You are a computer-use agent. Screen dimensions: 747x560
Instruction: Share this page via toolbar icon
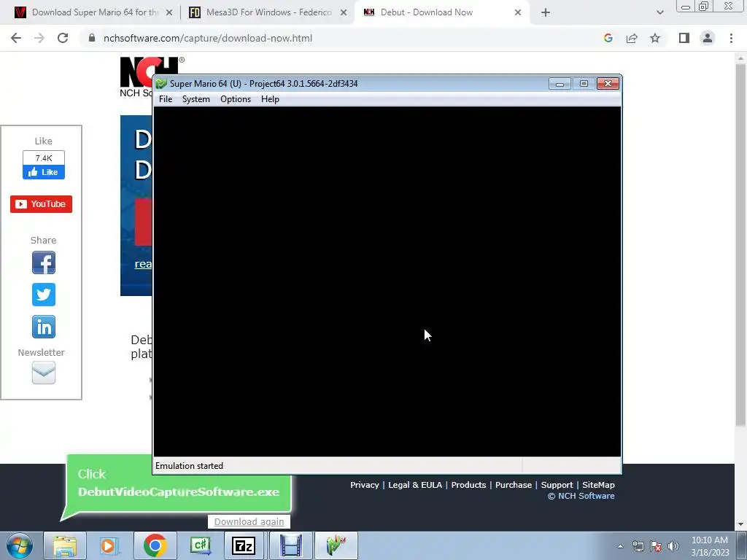pos(632,38)
